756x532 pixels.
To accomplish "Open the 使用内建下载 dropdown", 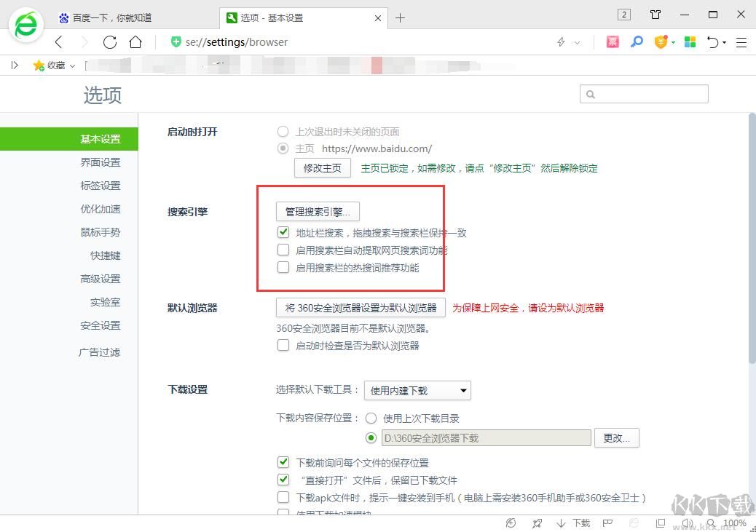I will click(x=417, y=390).
